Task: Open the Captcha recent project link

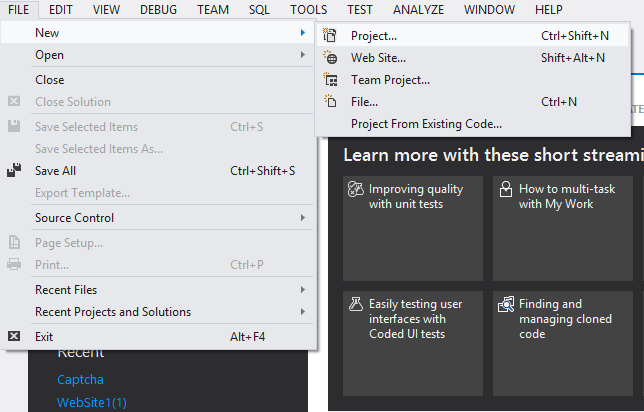Action: (x=80, y=380)
